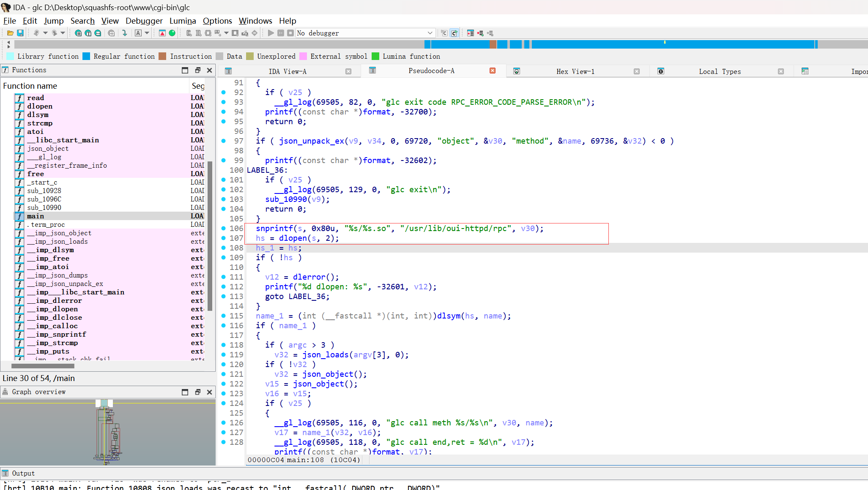The width and height of the screenshot is (868, 490).
Task: Click the Open file toolbar icon
Action: click(10, 33)
